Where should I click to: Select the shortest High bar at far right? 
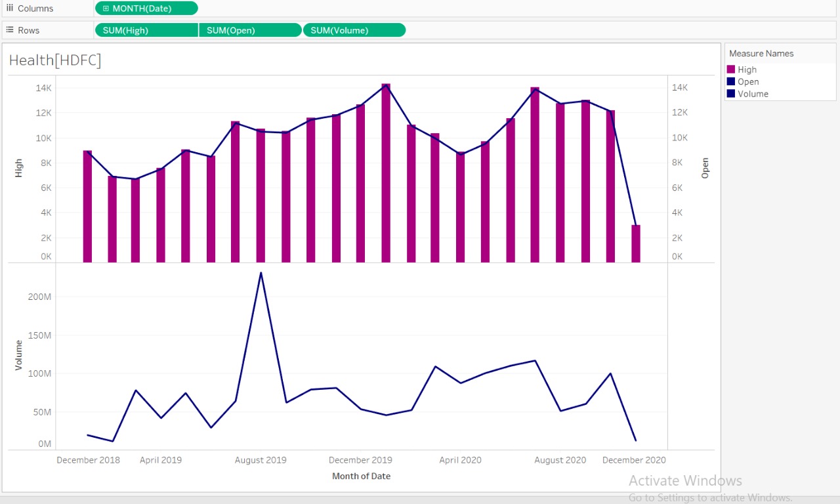click(635, 244)
